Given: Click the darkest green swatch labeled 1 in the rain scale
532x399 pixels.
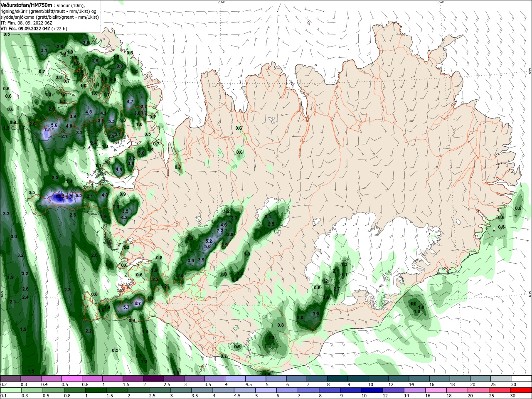Looking at the screenshot, I should 95,391.
